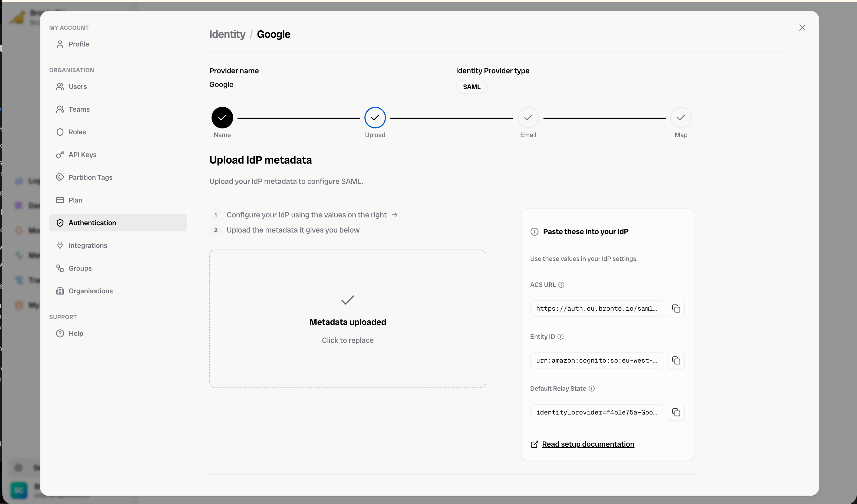Click the Authentication shield-check icon
Screen dimensions: 857x504
click(x=60, y=223)
